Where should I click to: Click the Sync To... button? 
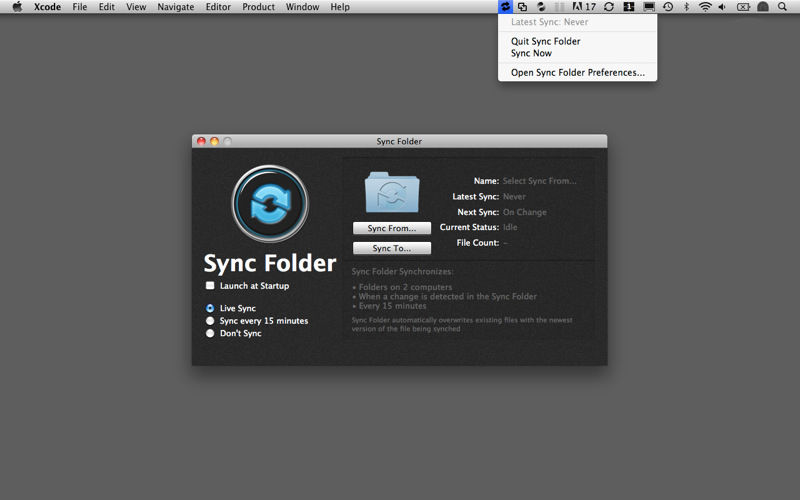coord(392,248)
